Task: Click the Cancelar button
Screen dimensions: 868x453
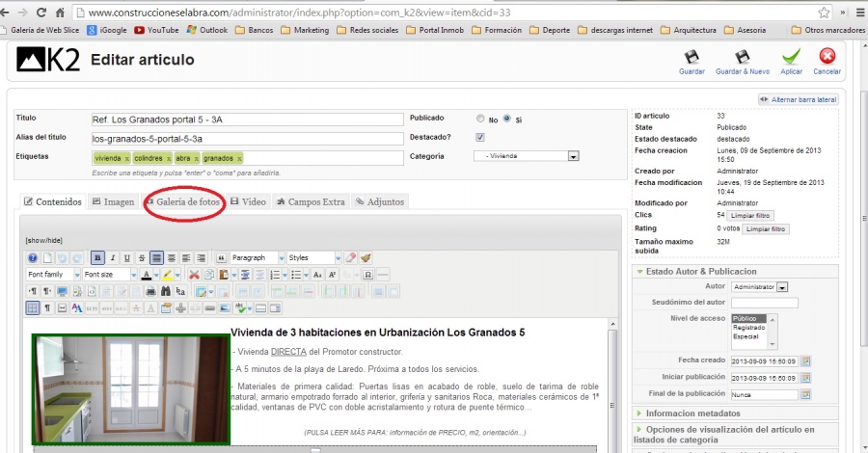Action: tap(827, 62)
